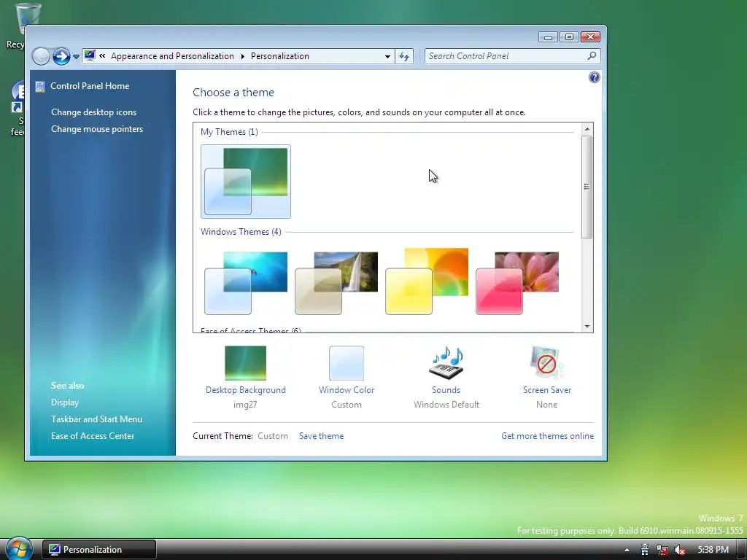
Task: Click the Search Control Panel field
Action: point(512,56)
